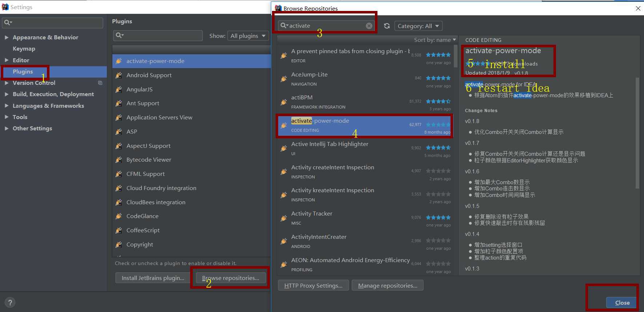Expand the Version Control settings node
This screenshot has height=312, width=644.
tap(7, 83)
